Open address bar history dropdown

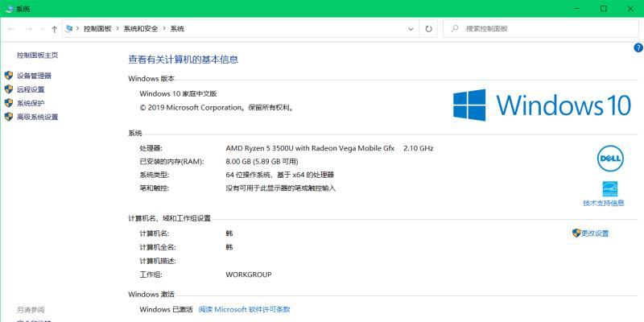(411, 29)
